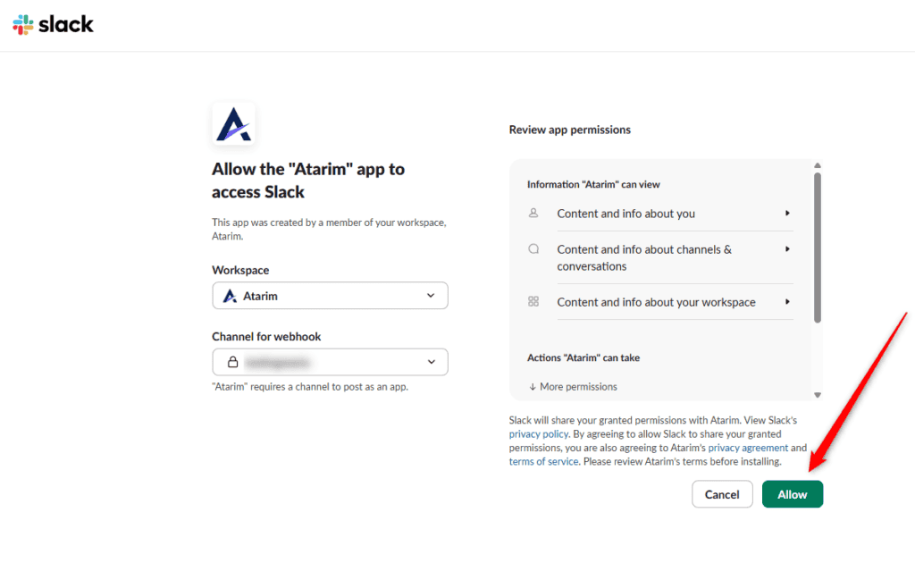Open the Workspace dropdown showing Atarim
915x588 pixels.
coord(331,296)
